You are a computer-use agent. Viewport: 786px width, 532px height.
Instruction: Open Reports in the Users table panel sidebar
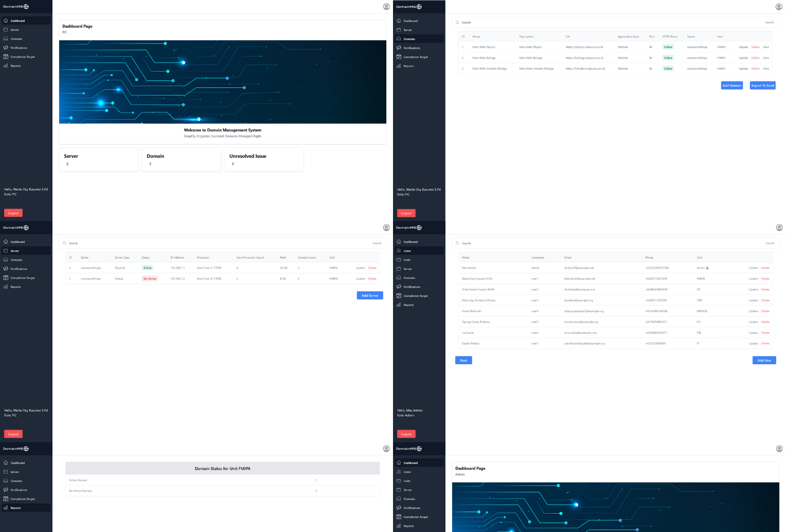click(419, 305)
